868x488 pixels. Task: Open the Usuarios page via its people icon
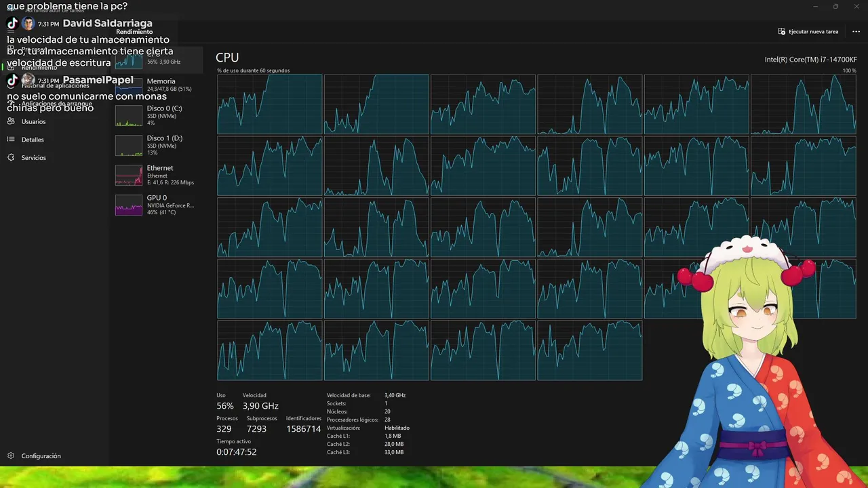11,121
